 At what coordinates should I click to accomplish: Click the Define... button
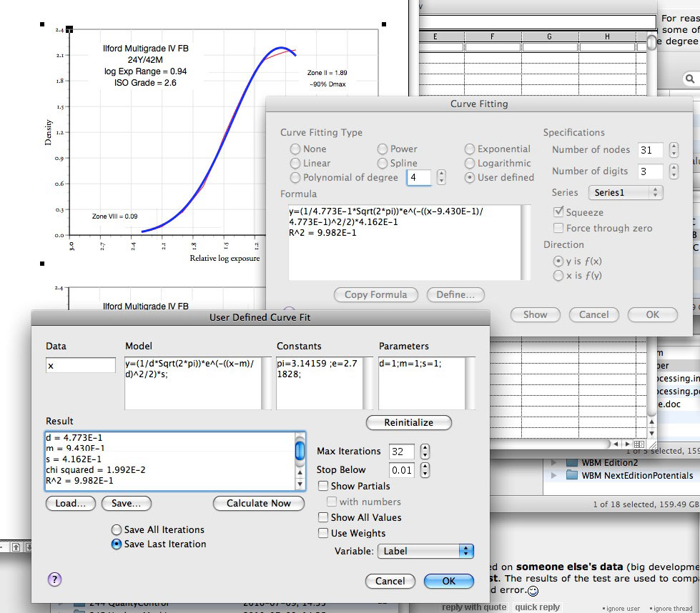click(x=455, y=294)
